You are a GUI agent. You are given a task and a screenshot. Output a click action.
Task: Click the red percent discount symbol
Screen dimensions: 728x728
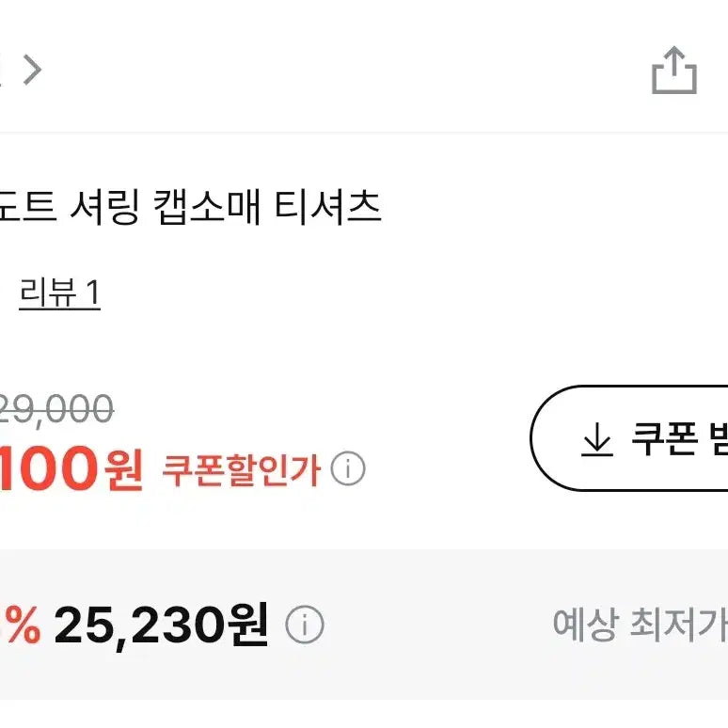23,625
